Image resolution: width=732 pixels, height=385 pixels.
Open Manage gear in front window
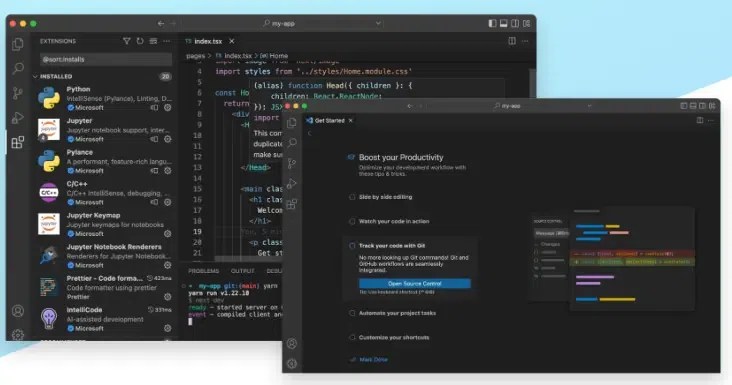(292, 364)
